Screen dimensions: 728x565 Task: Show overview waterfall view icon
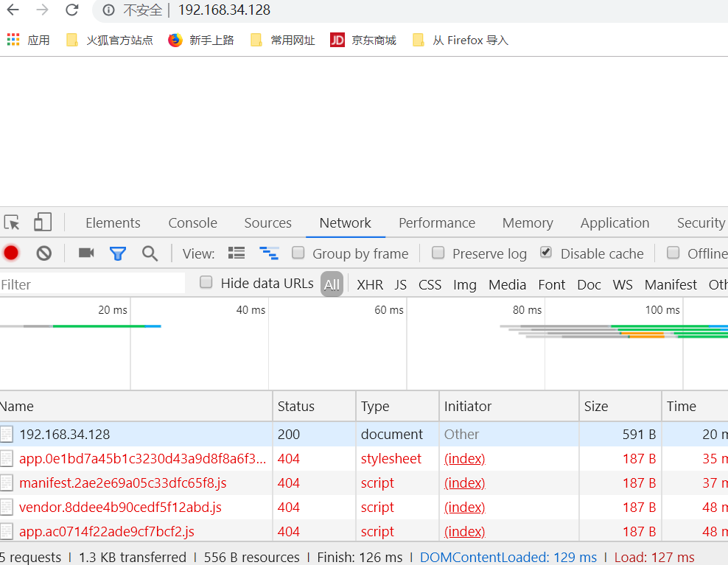coord(269,253)
